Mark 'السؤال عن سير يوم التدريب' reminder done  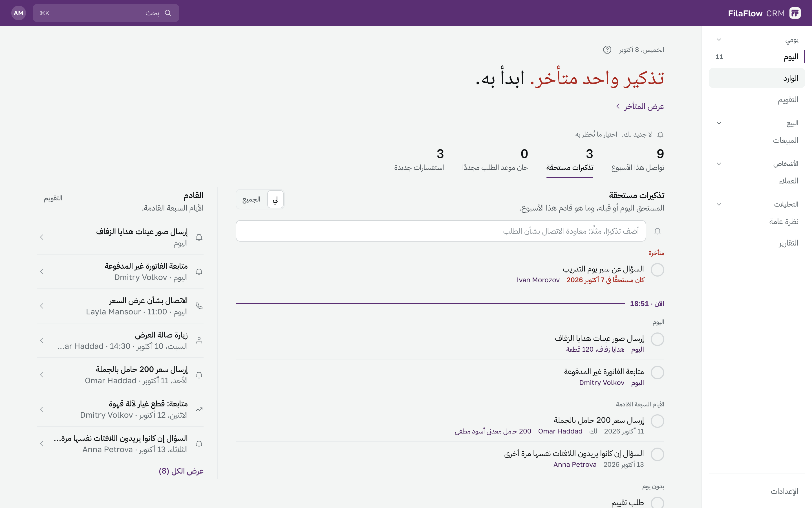(x=657, y=270)
